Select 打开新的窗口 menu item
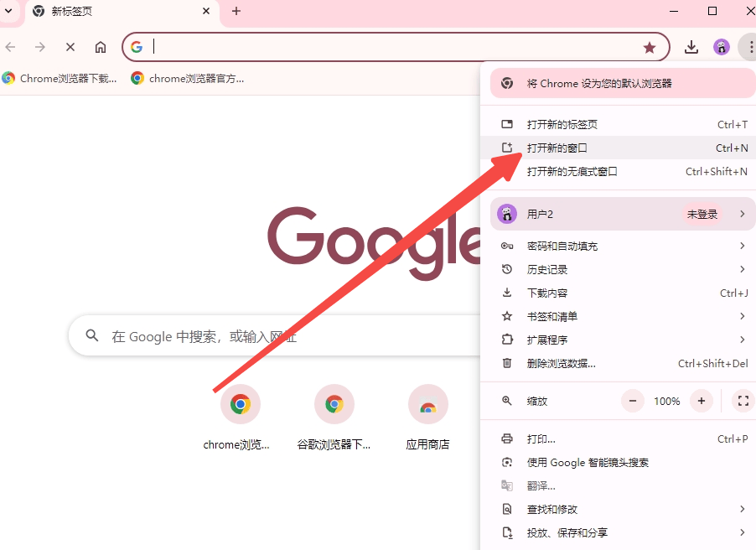756x550 pixels. tap(618, 148)
